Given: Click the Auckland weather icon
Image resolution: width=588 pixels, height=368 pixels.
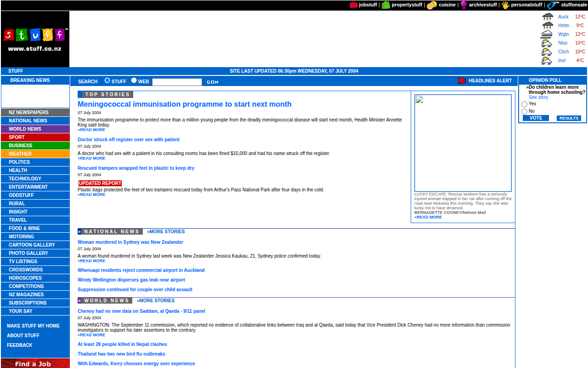Looking at the screenshot, I should tap(548, 17).
